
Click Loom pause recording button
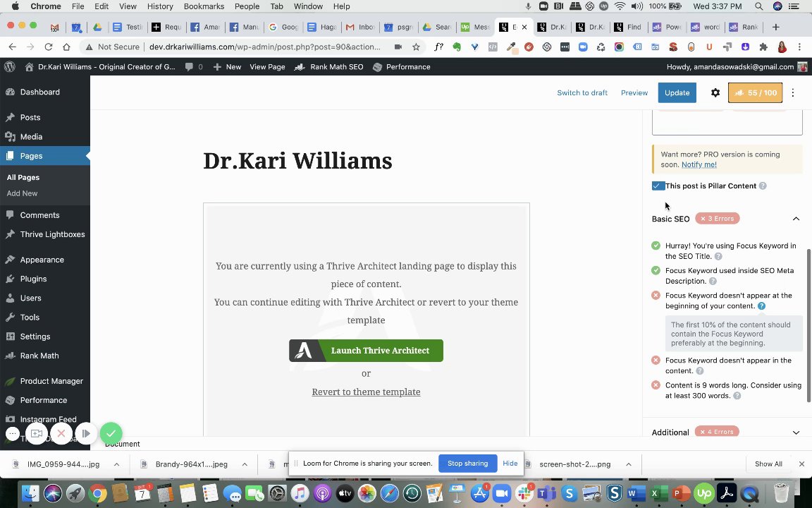coord(86,433)
